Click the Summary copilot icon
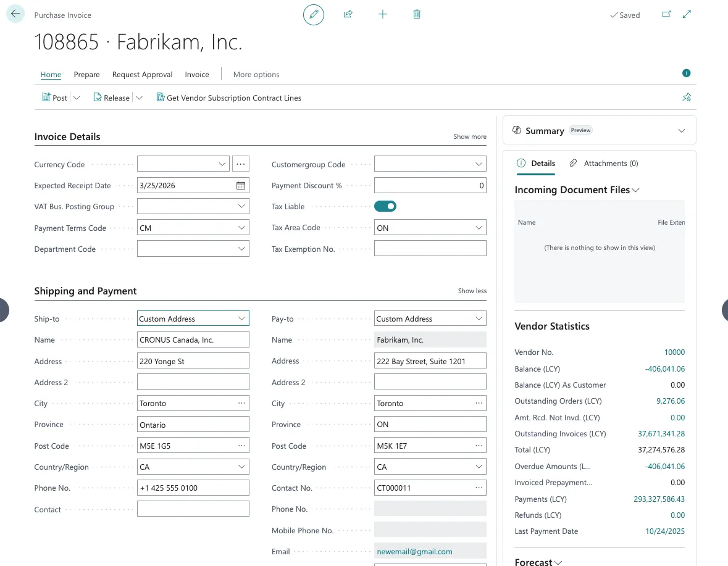The width and height of the screenshot is (728, 566). coord(517,130)
